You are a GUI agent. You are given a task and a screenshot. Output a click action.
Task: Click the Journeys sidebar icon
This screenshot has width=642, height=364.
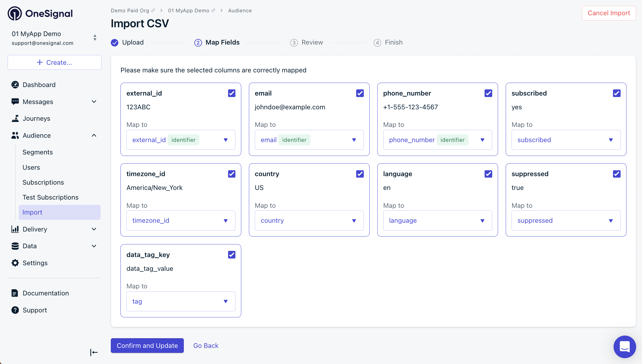[15, 118]
